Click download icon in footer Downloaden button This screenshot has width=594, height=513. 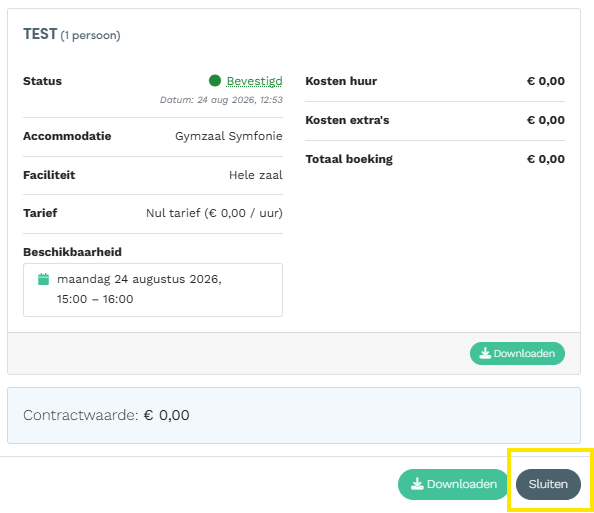click(x=417, y=484)
